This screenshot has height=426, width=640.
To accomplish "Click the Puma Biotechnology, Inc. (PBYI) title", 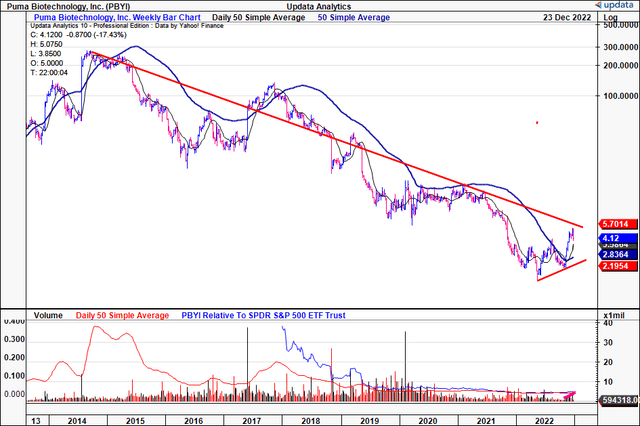I will click(x=69, y=7).
